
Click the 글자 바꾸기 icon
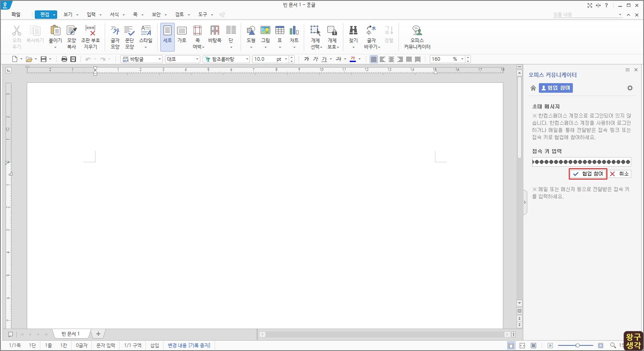click(371, 30)
